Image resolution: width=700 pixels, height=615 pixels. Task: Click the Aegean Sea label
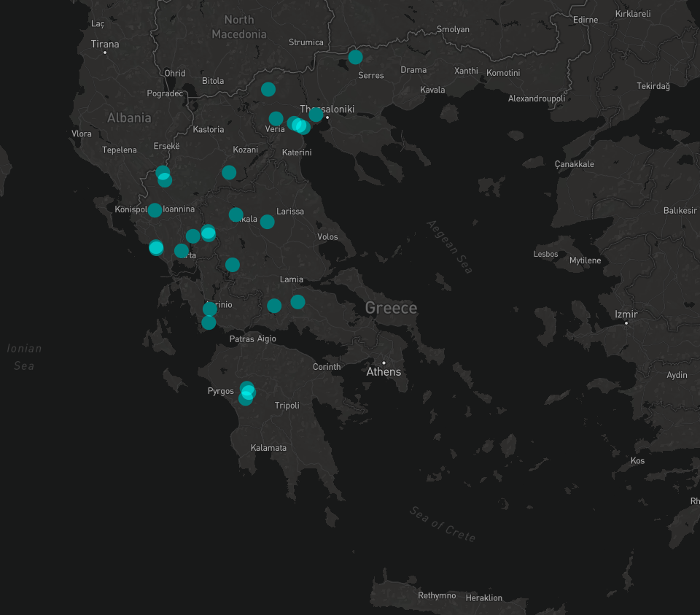450,247
